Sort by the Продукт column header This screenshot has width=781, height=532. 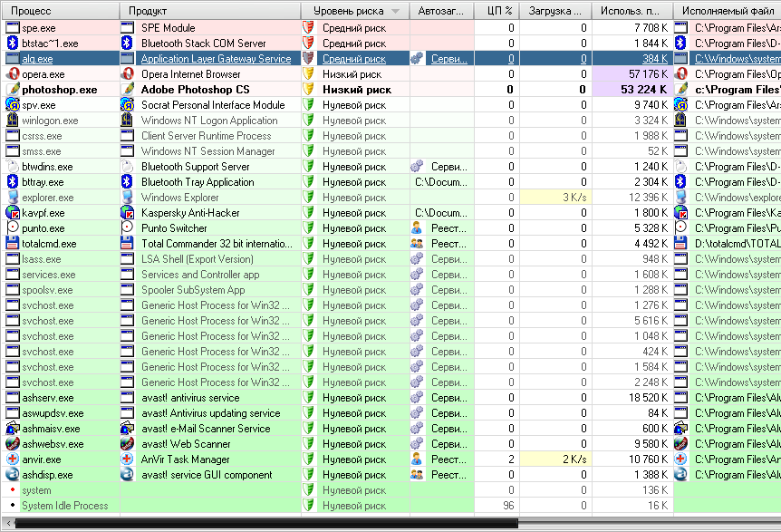coord(210,11)
